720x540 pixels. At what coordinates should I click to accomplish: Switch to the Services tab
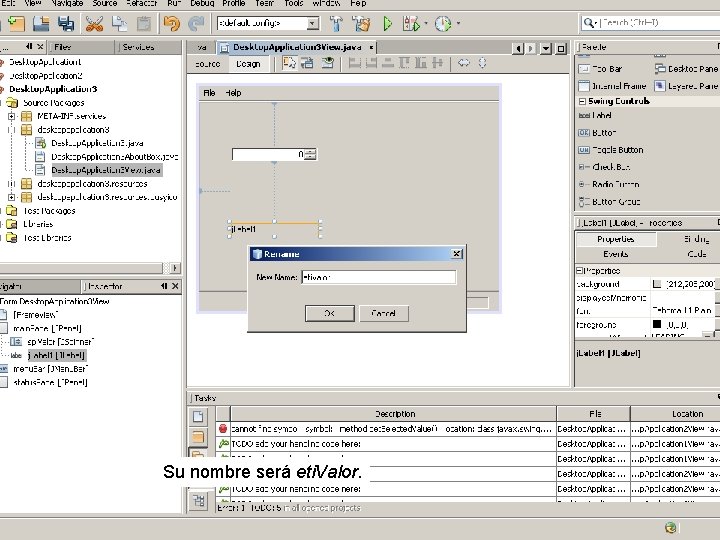coord(138,47)
